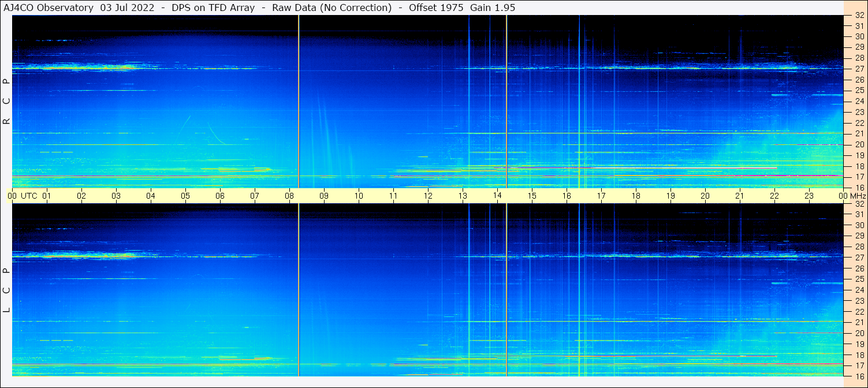Select hour 03 on the UTC time axis

[x=116, y=196]
